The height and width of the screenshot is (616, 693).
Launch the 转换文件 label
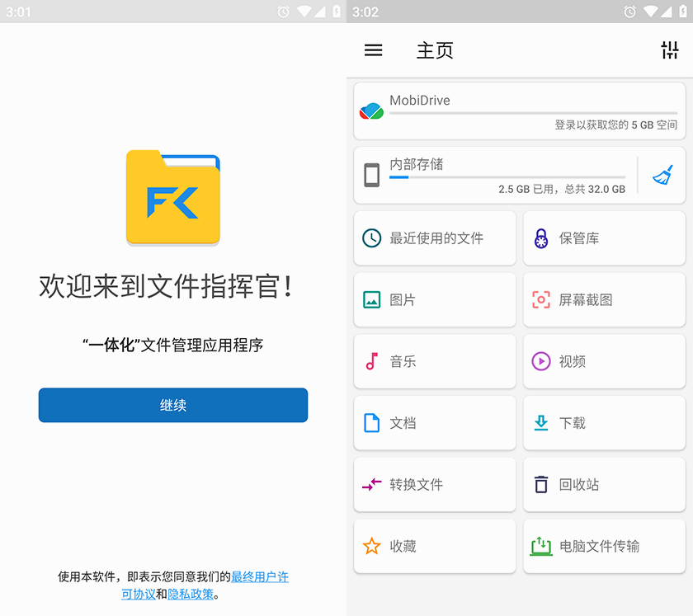[417, 484]
